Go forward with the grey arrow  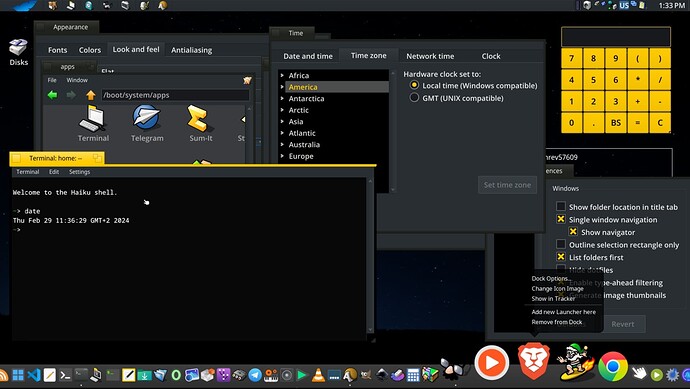click(71, 95)
